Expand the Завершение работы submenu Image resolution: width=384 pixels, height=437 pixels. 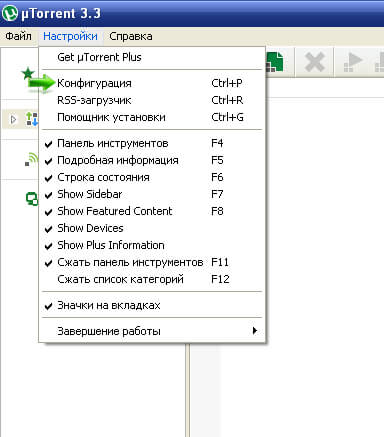coord(152,331)
